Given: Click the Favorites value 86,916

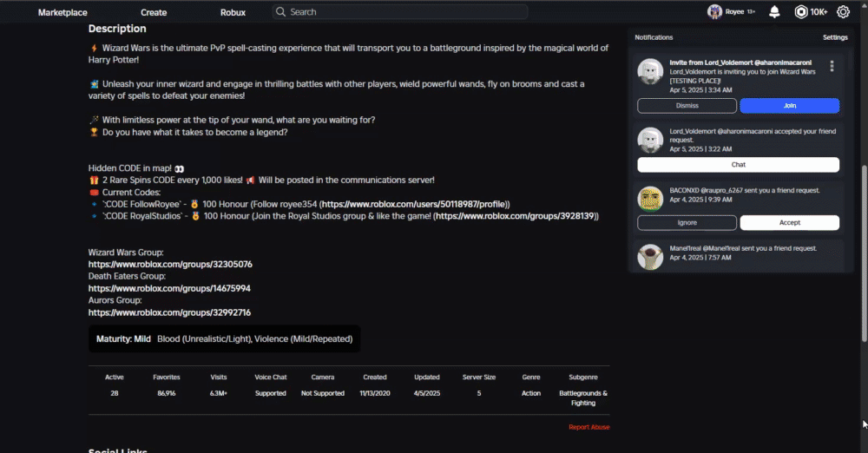Looking at the screenshot, I should click(x=166, y=393).
